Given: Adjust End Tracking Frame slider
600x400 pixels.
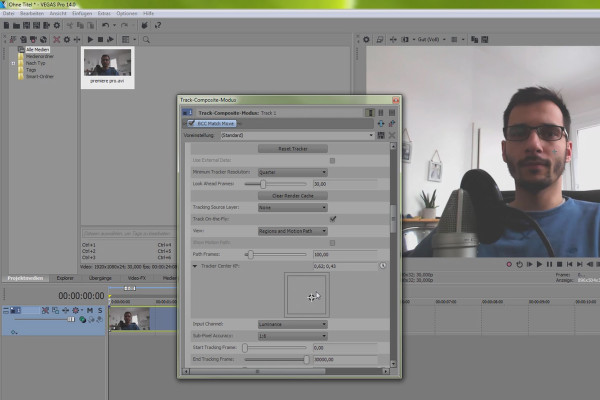Looking at the screenshot, I should click(306, 359).
